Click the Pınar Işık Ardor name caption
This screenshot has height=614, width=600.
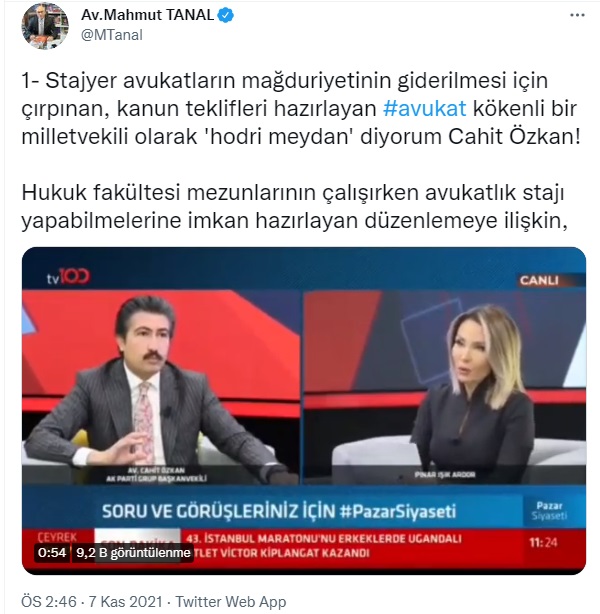[x=445, y=475]
